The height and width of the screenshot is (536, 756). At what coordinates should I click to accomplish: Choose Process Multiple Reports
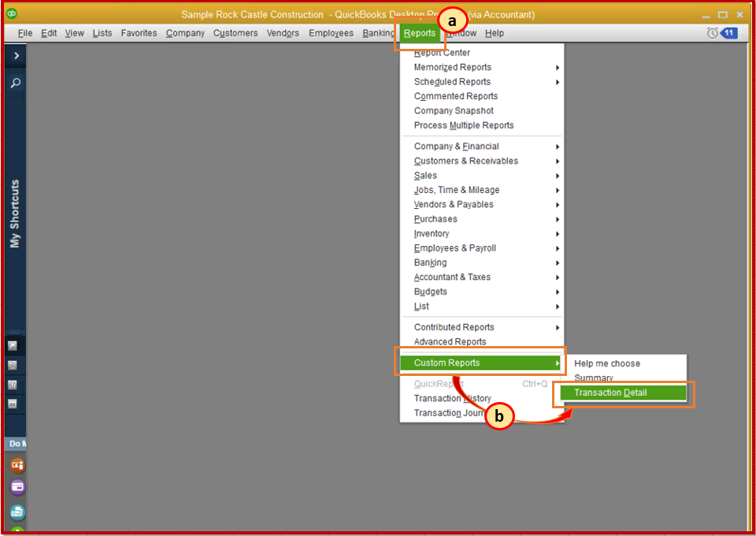[482, 125]
